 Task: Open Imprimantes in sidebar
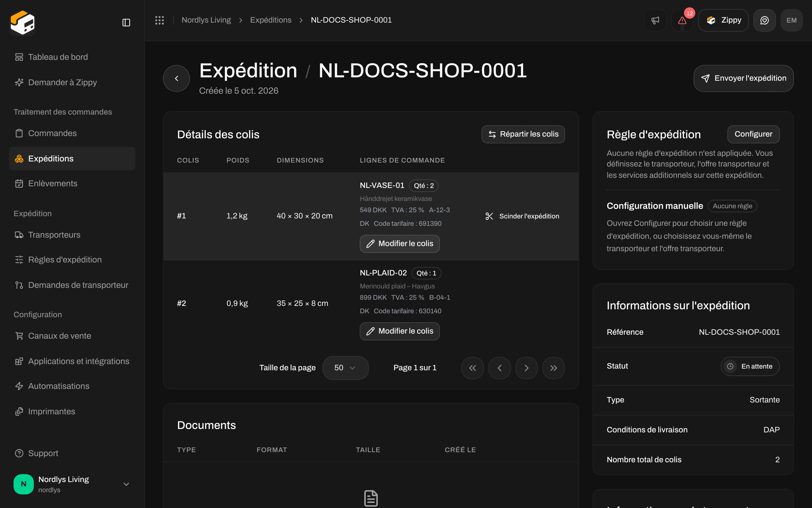pos(72,411)
